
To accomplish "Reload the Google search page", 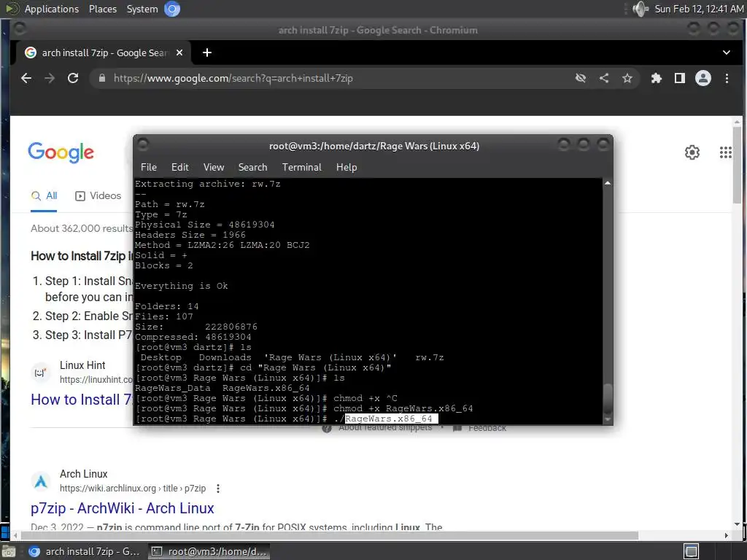I will pos(73,78).
